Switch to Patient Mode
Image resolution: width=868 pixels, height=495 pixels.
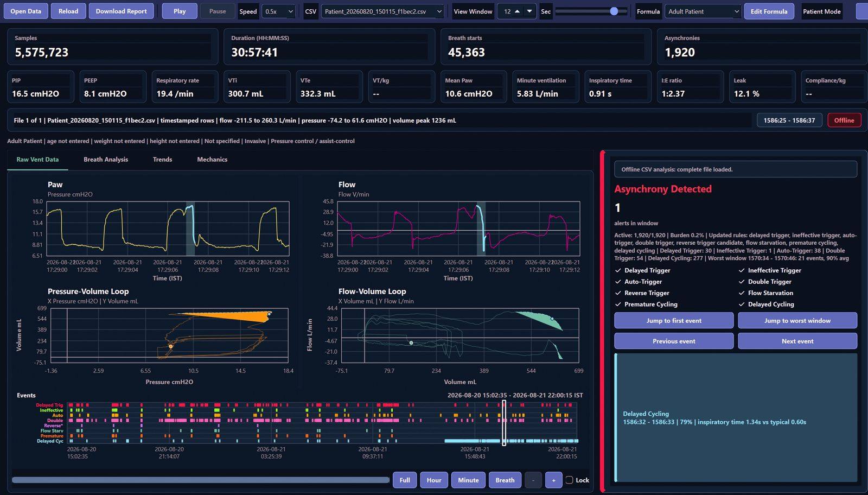(x=821, y=11)
